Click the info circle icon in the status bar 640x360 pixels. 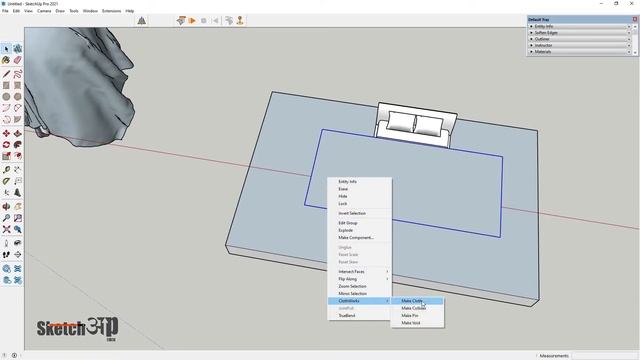coord(14,356)
